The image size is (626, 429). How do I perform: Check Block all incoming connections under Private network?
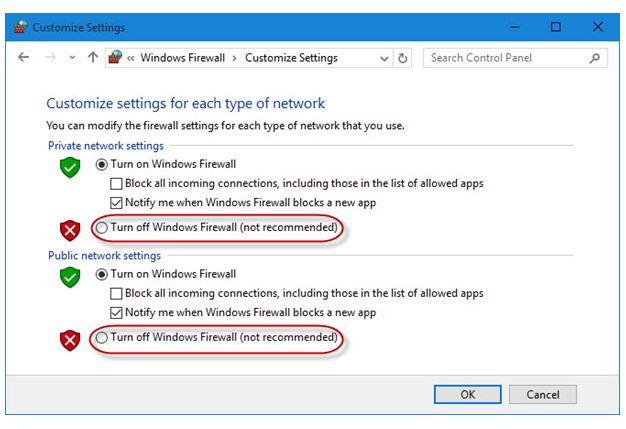[116, 184]
